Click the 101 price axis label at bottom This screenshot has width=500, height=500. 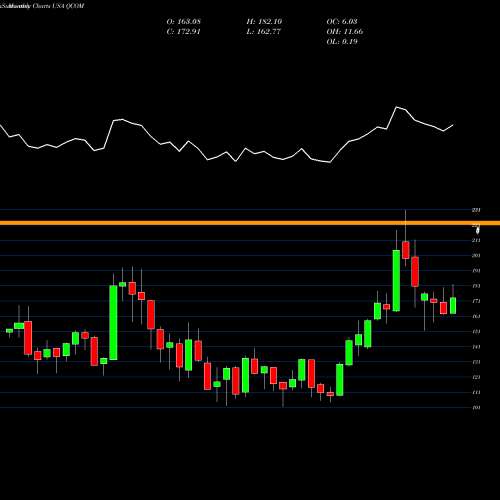(x=476, y=407)
